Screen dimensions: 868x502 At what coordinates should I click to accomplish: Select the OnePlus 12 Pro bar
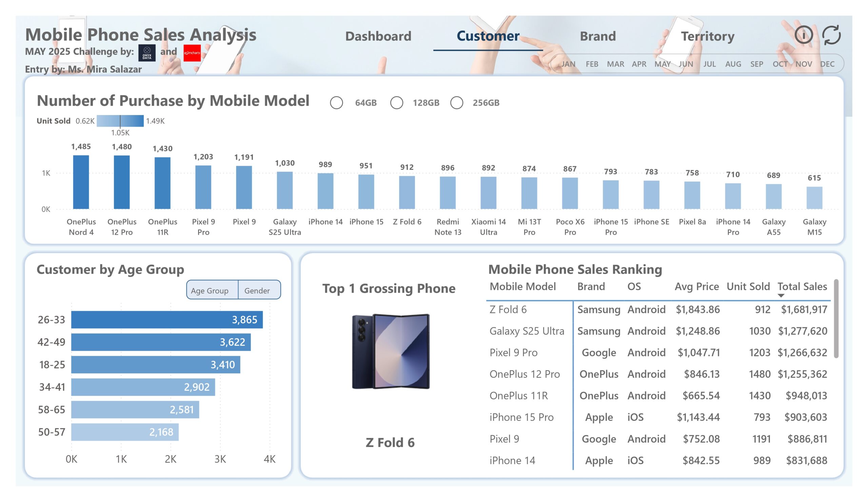[x=122, y=182]
